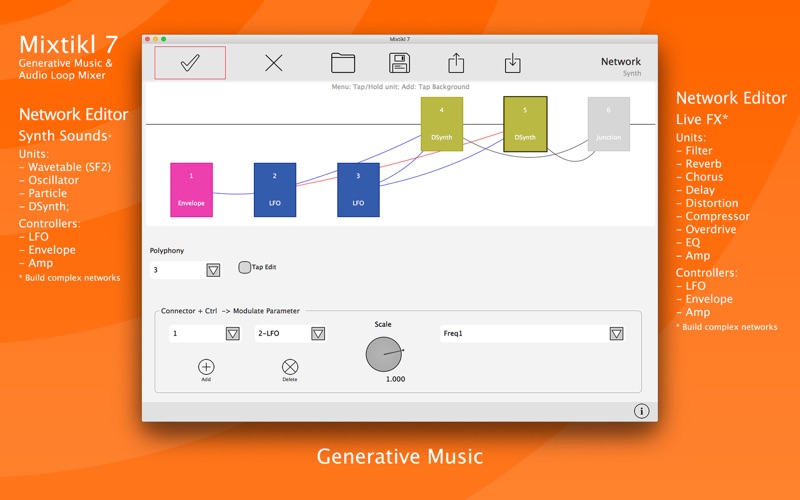
Task: Click the macOS green zoom button
Action: (163, 39)
